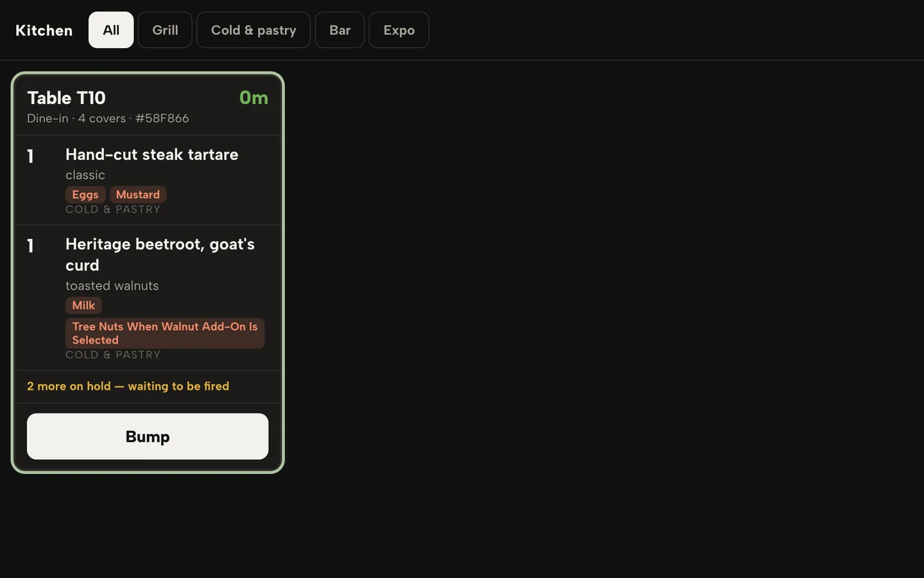This screenshot has width=924, height=578.
Task: Click the '2 more on hold' notice
Action: (128, 386)
